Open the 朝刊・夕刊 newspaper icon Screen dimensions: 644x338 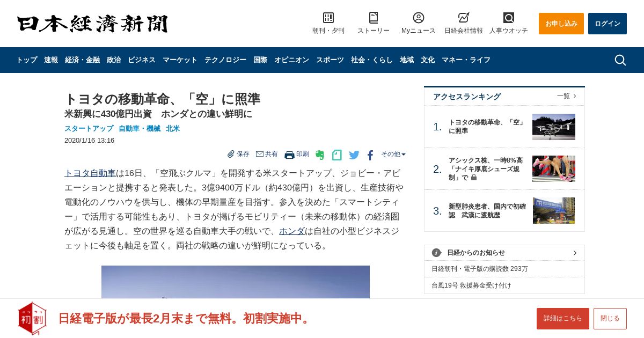328,18
